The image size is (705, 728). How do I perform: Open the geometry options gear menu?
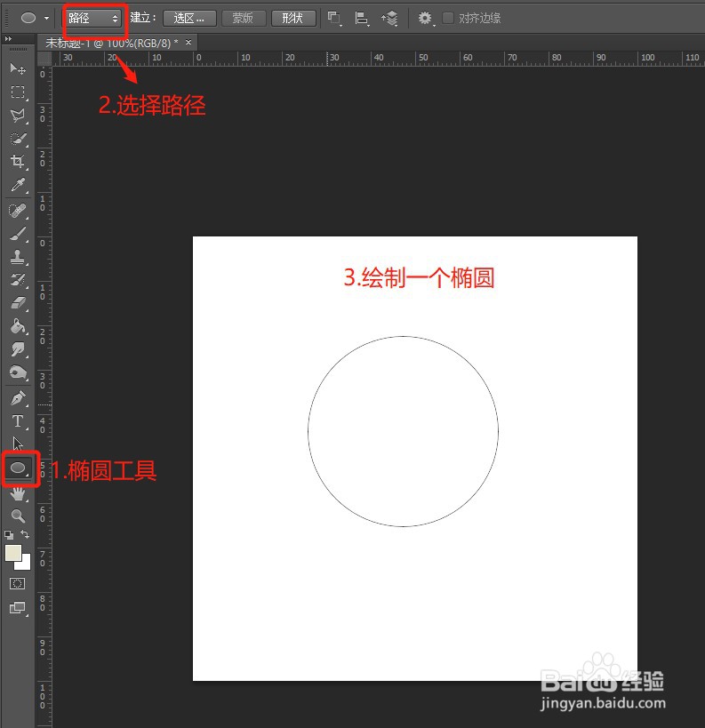(x=426, y=19)
